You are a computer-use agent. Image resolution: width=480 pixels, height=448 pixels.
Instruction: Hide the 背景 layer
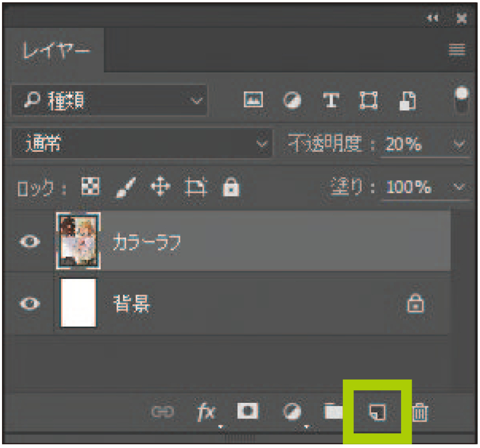[30, 304]
